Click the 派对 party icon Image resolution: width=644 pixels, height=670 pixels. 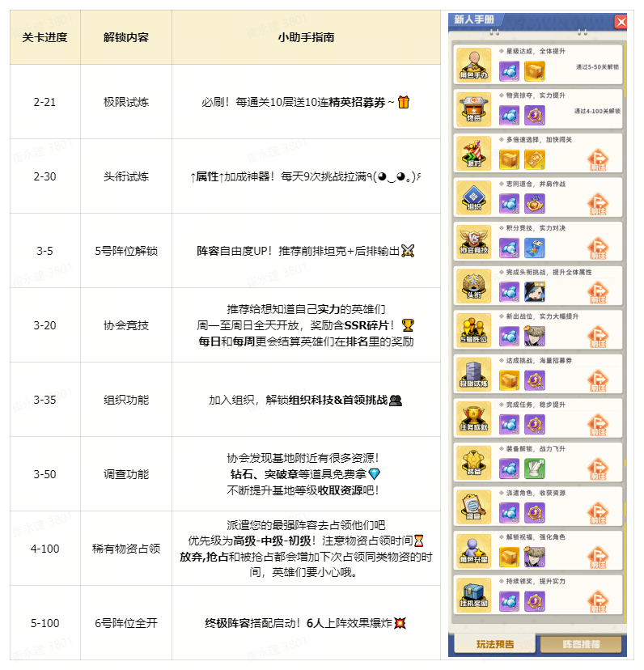473,153
